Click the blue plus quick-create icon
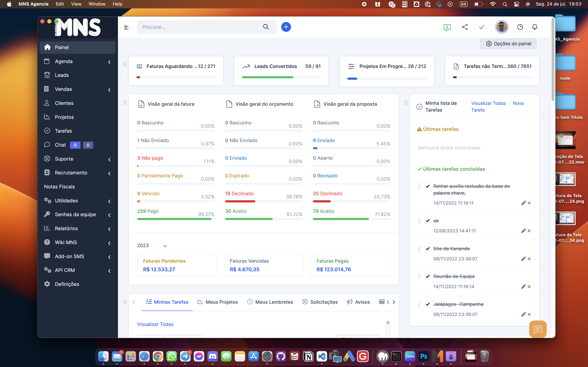 pyautogui.click(x=286, y=27)
